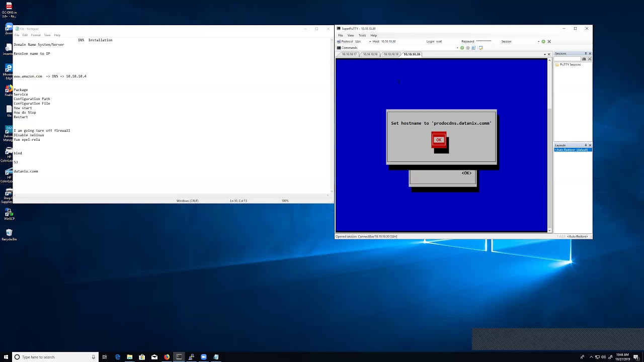Screen dimensions: 644x362
Task: Switch to the 10.10.10.18 tab
Action: tap(370, 54)
